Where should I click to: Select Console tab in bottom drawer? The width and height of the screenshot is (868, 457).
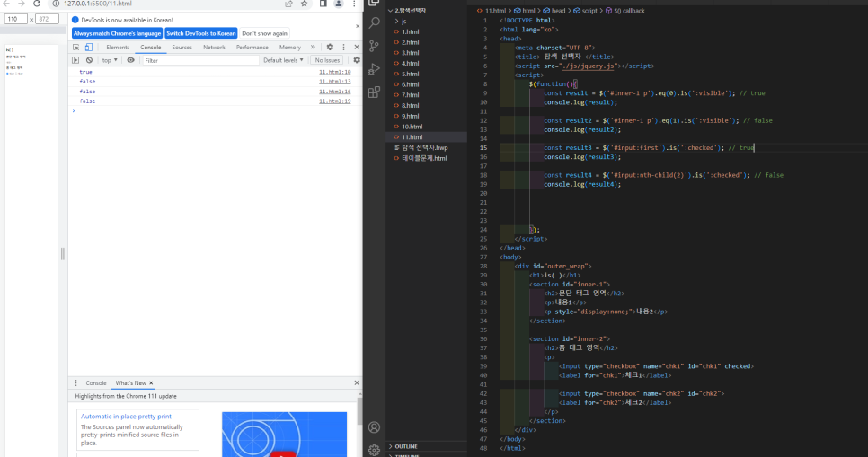click(96, 382)
